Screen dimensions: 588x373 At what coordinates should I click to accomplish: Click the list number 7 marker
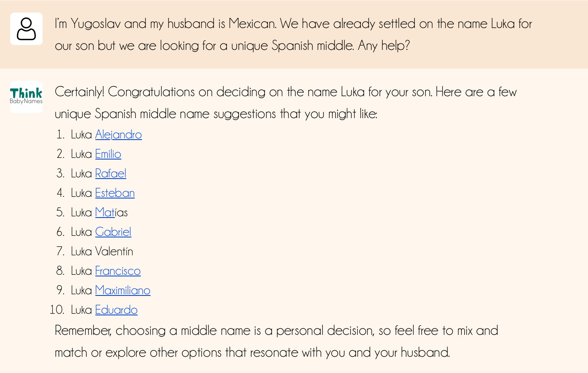point(60,252)
